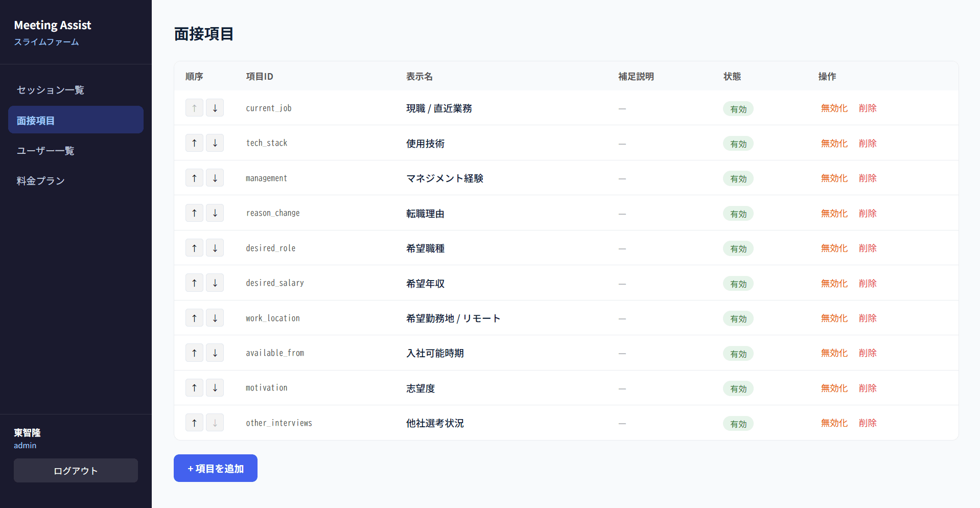Disable (無効化) the reason_change item
This screenshot has height=508, width=980.
834,214
